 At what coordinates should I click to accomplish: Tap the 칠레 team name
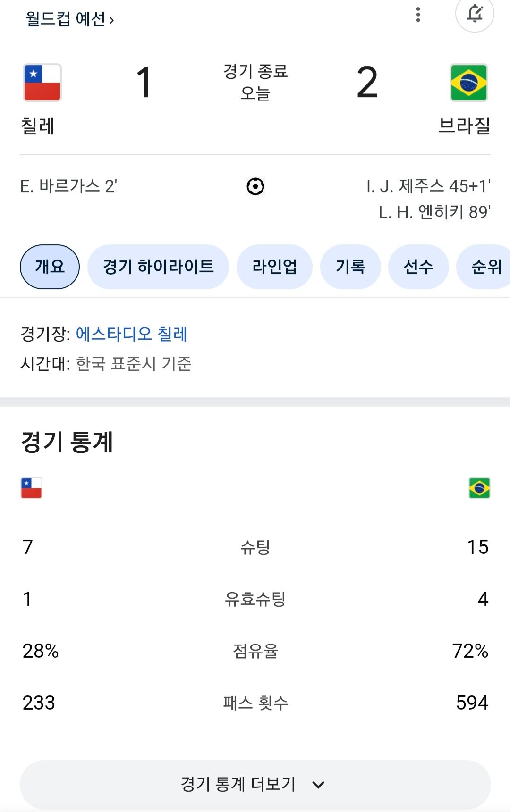click(x=38, y=126)
